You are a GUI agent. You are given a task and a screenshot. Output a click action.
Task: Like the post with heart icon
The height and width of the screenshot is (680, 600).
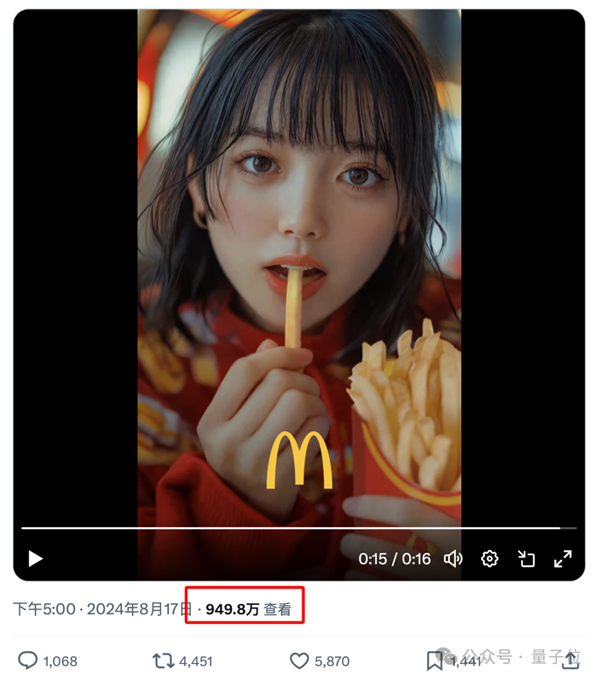pyautogui.click(x=299, y=661)
